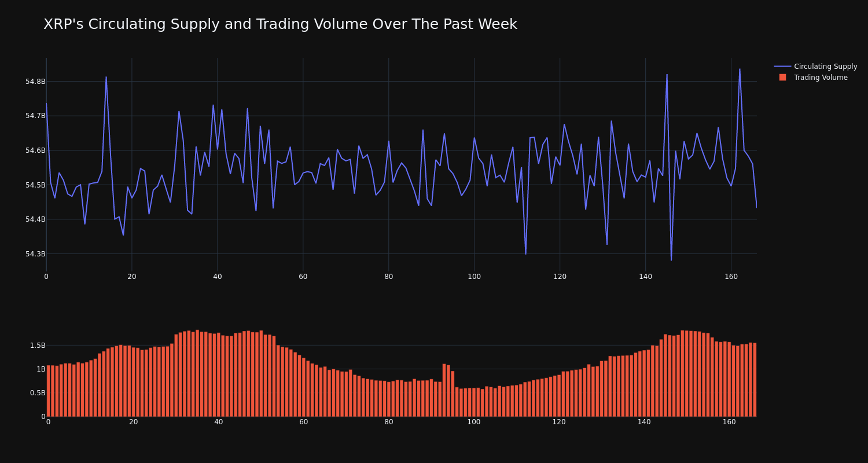Click the 1.5B volume axis label
The height and width of the screenshot is (463, 868).
[37, 346]
